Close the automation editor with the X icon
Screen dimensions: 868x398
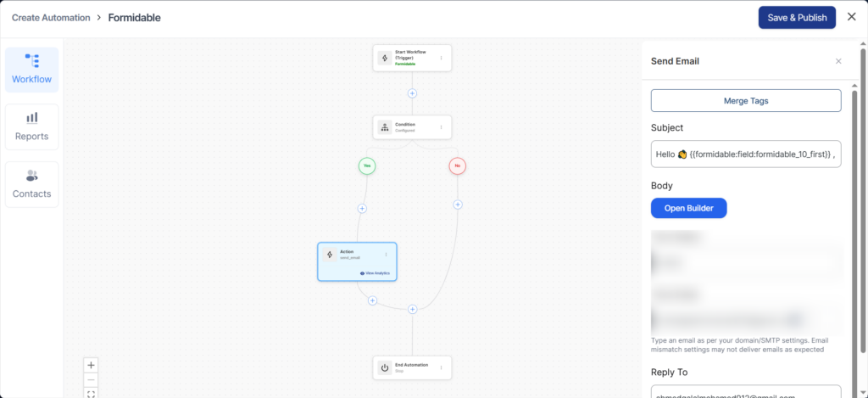851,17
